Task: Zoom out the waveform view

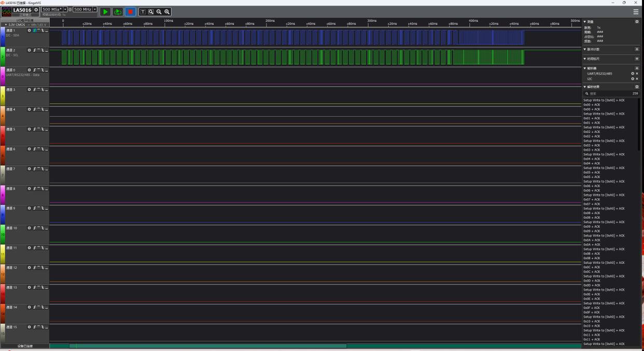Action: click(x=159, y=11)
